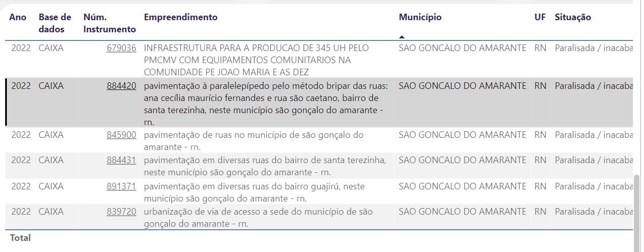The image size is (644, 252).
Task: Sort by Ano column header
Action: coord(18,18)
